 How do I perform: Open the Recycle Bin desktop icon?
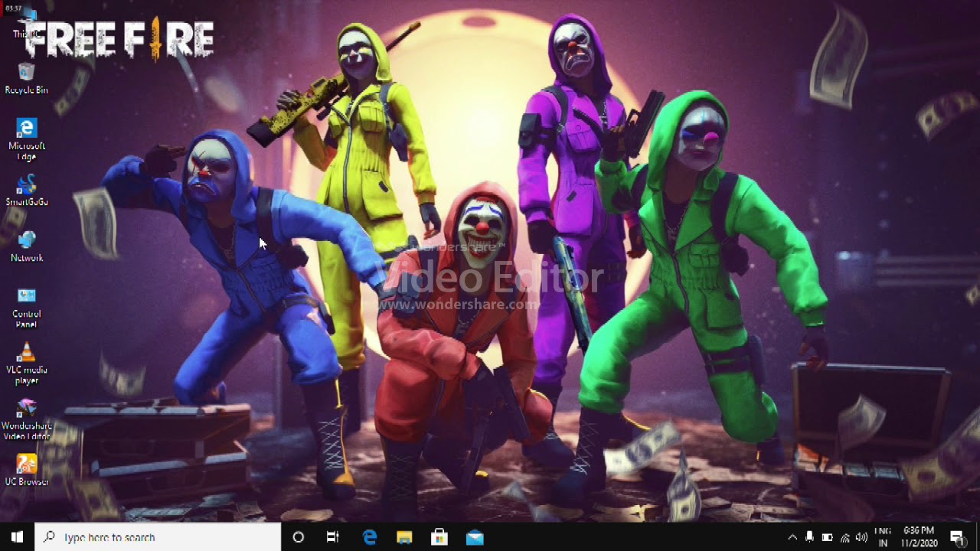26,79
